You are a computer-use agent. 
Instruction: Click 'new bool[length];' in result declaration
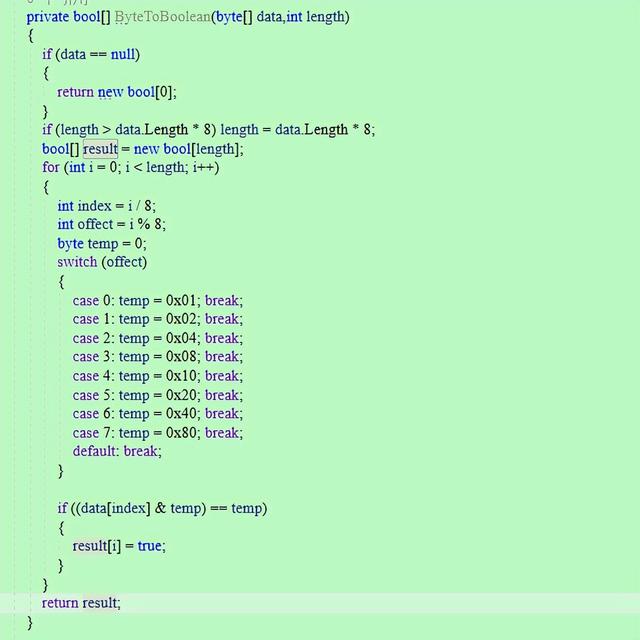pos(189,149)
